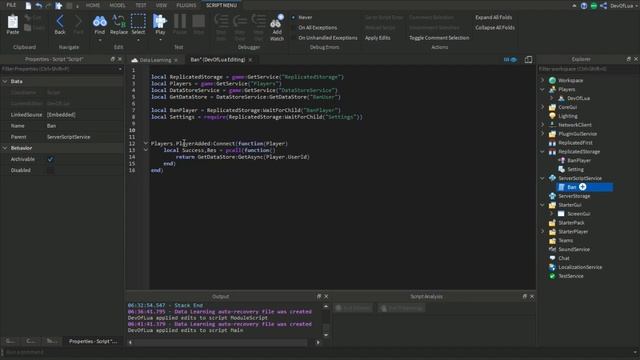Select NetworkClient in Explorer
640x360 pixels.
pyautogui.click(x=575, y=125)
